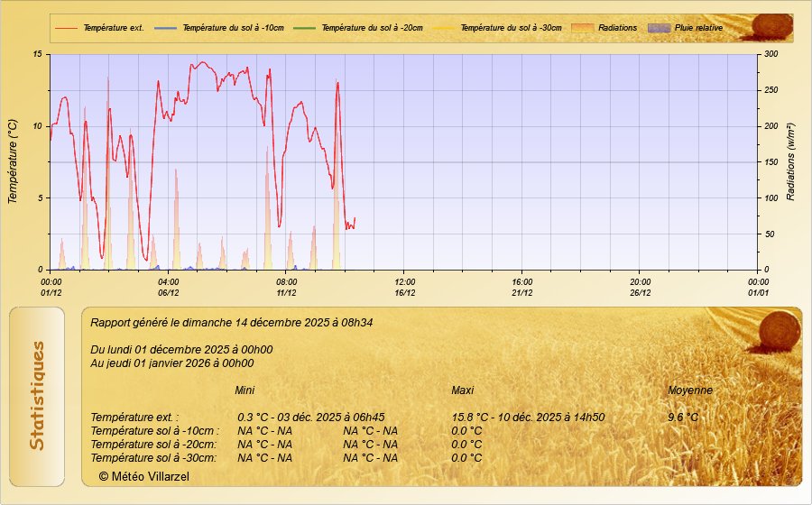The image size is (812, 505).
Task: Click the Maxi column header
Action: pos(462,390)
